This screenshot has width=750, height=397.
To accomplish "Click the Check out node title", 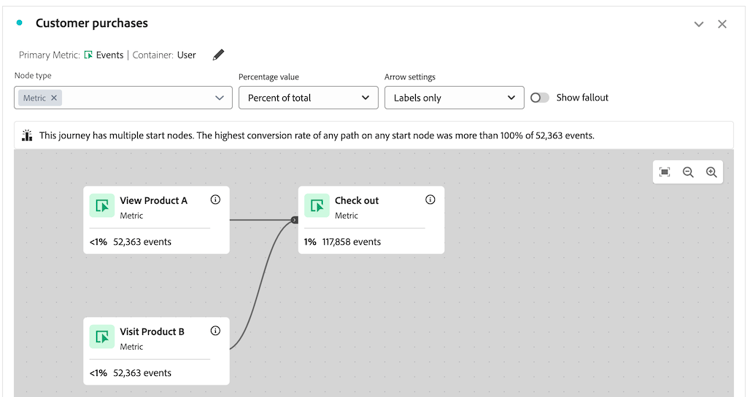I will click(x=356, y=200).
